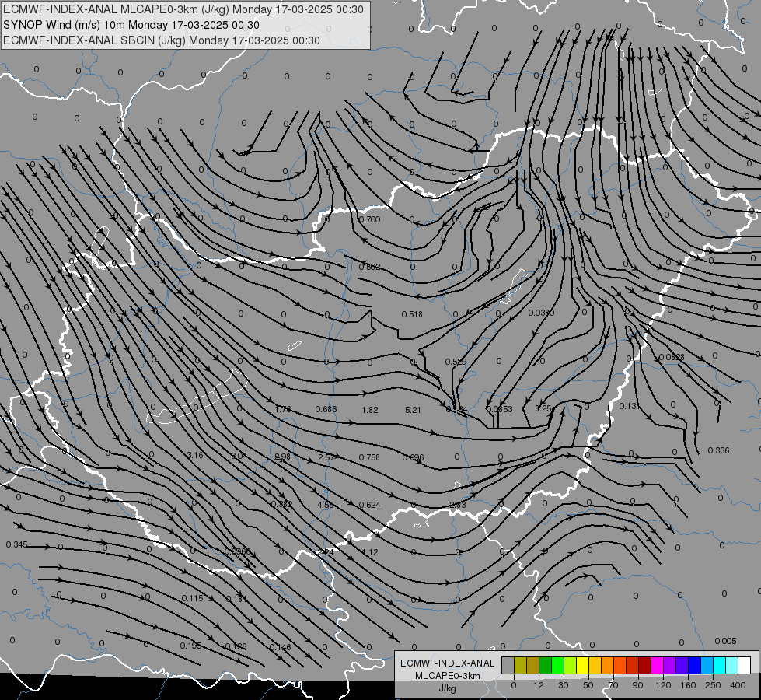761x700 pixels.
Task: Click the legend tick label 70
Action: [x=613, y=685]
